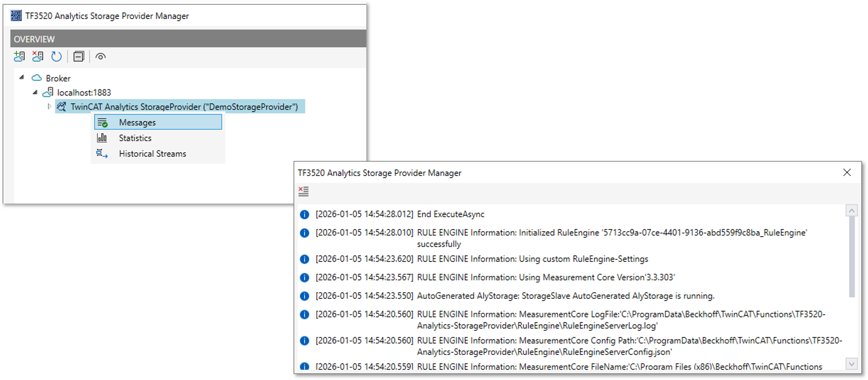This screenshot has height=380, width=868.
Task: Select the Broker tree item
Action: tap(58, 78)
